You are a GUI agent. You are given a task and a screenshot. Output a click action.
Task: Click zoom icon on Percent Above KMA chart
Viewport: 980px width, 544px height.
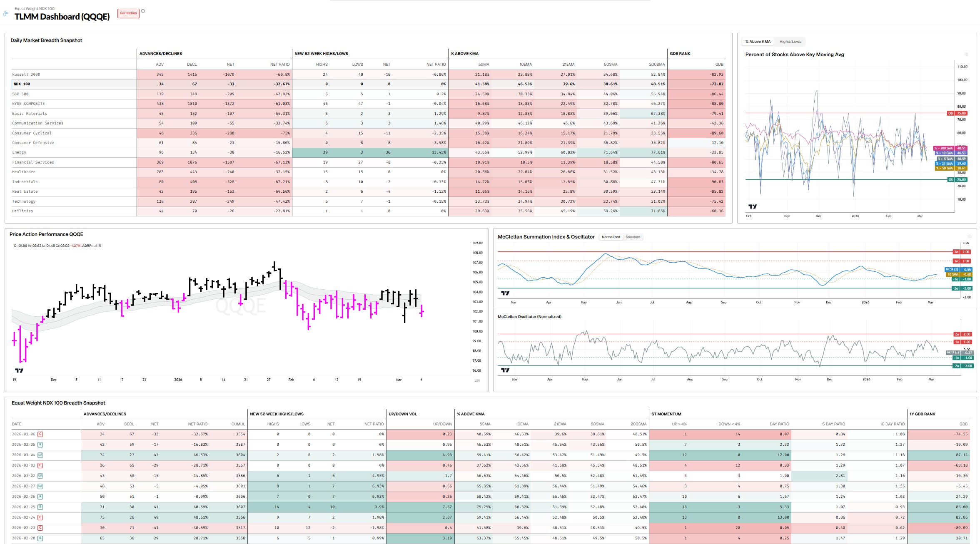coord(966,55)
